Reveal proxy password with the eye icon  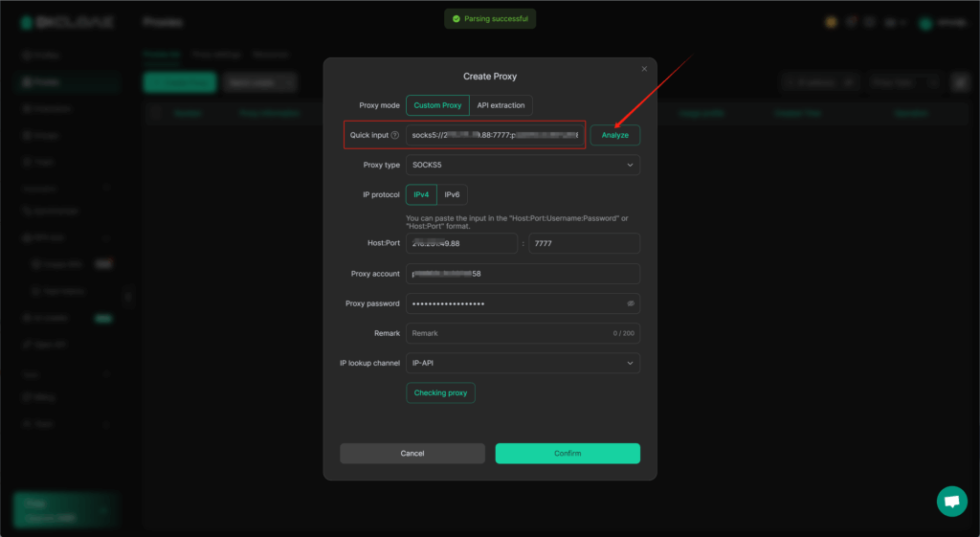(631, 303)
